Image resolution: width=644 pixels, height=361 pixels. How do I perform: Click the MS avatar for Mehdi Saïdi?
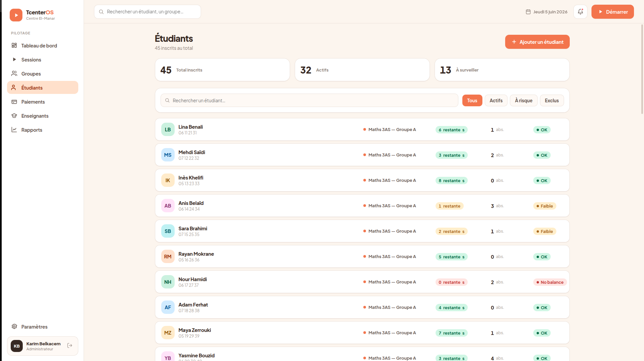pyautogui.click(x=168, y=155)
